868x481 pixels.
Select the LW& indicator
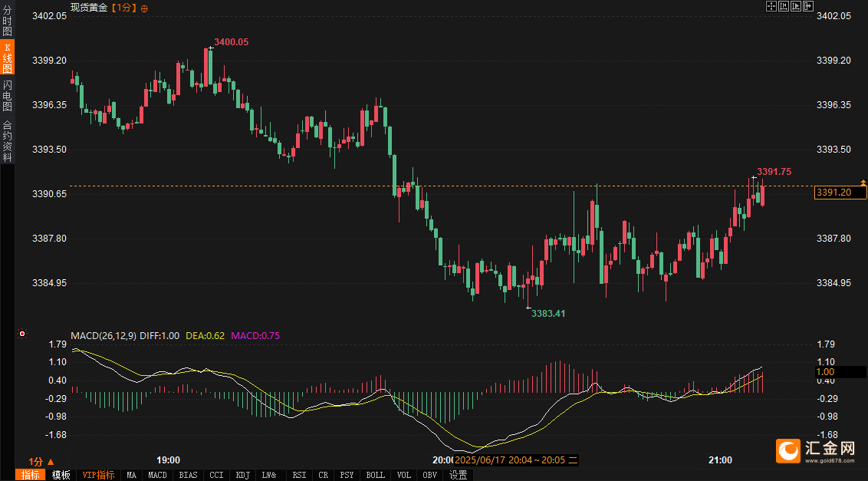[x=270, y=475]
